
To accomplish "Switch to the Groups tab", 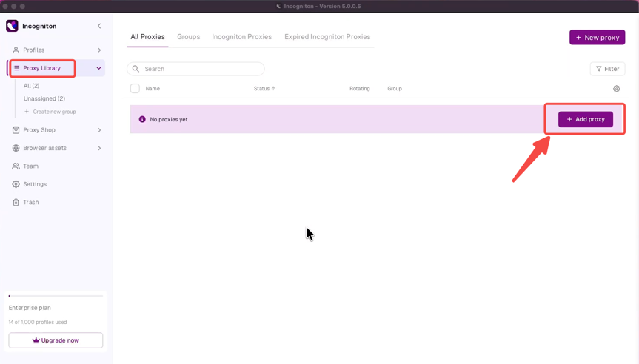I will pos(188,37).
